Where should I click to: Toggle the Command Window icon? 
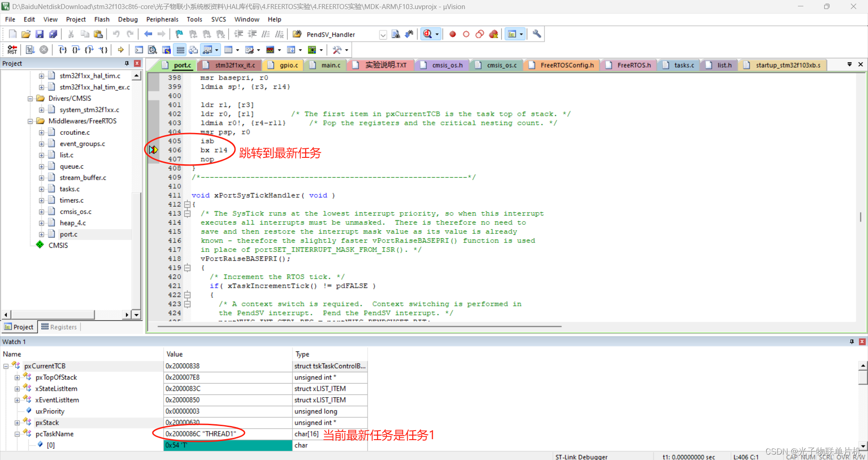(139, 50)
